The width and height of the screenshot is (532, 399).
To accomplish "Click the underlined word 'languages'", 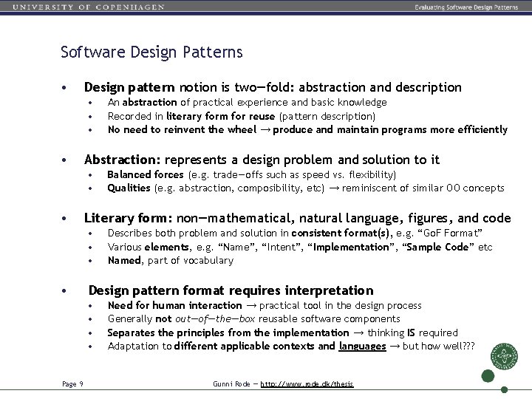I will [362, 347].
